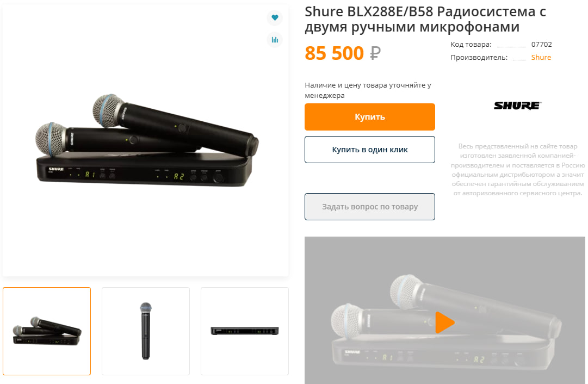This screenshot has width=588, height=384.
Task: Click the 85 500 price
Action: coord(334,53)
